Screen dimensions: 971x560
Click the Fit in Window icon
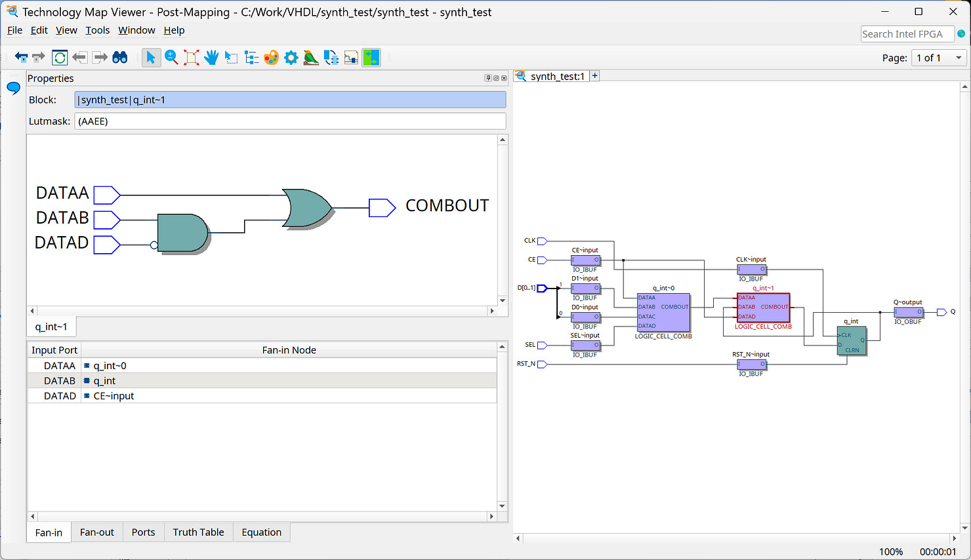coord(192,58)
